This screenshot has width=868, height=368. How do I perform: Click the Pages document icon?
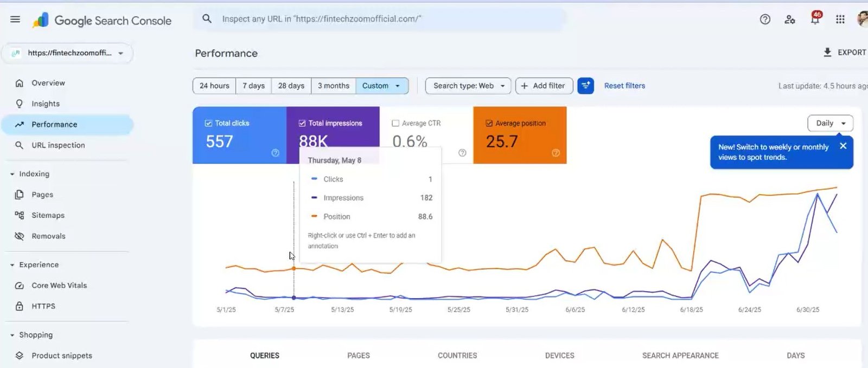(x=20, y=195)
